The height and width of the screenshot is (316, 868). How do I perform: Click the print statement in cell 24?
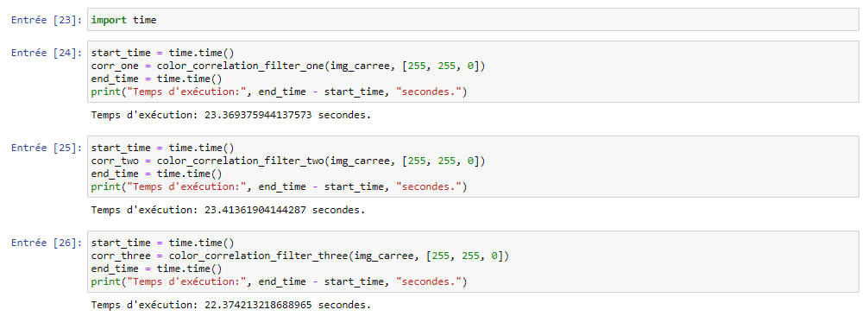coord(279,92)
